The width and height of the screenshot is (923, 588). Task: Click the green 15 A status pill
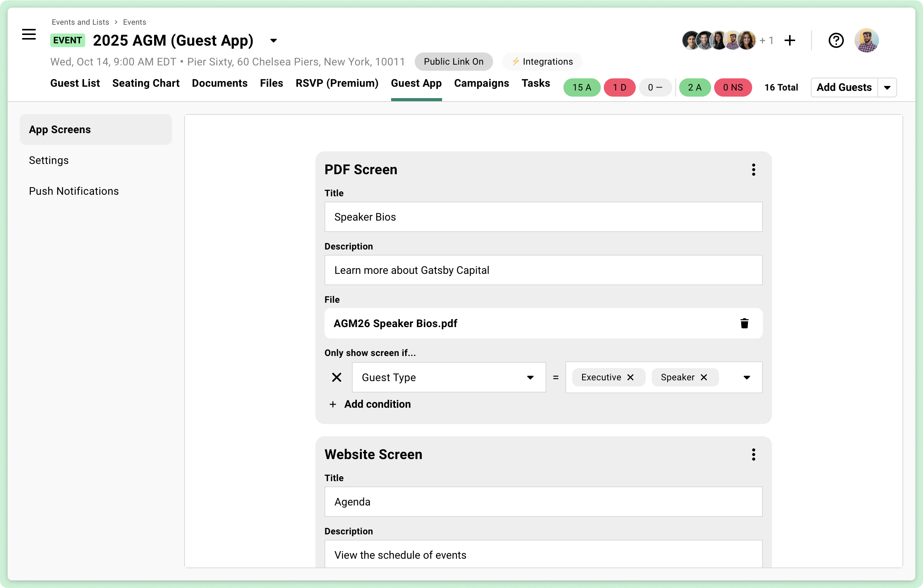tap(581, 87)
